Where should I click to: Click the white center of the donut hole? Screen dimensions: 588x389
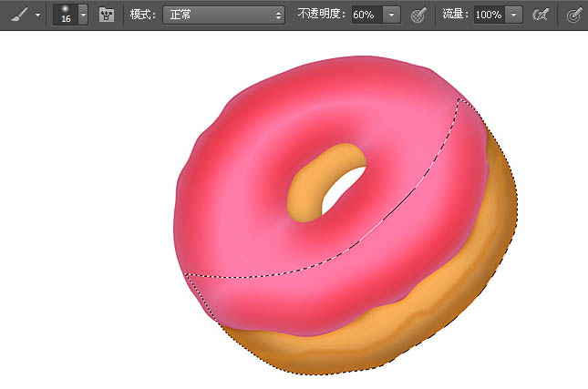341,189
